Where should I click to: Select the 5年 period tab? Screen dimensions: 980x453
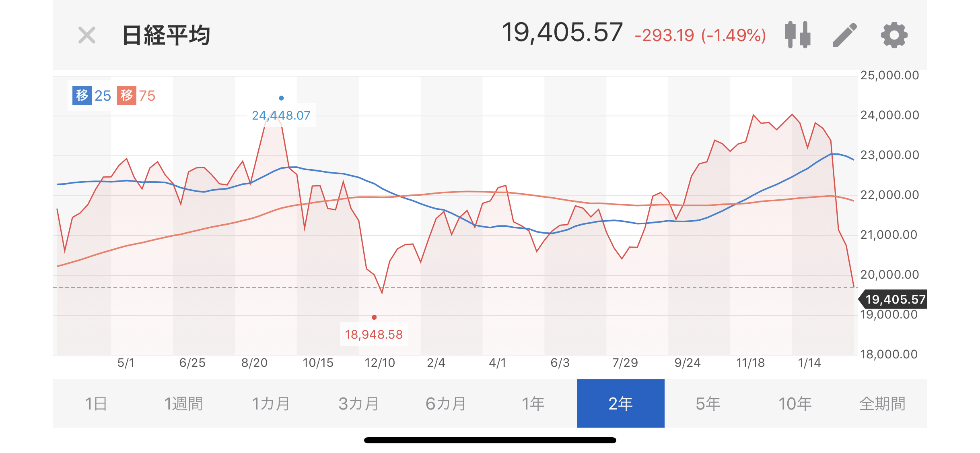point(708,403)
